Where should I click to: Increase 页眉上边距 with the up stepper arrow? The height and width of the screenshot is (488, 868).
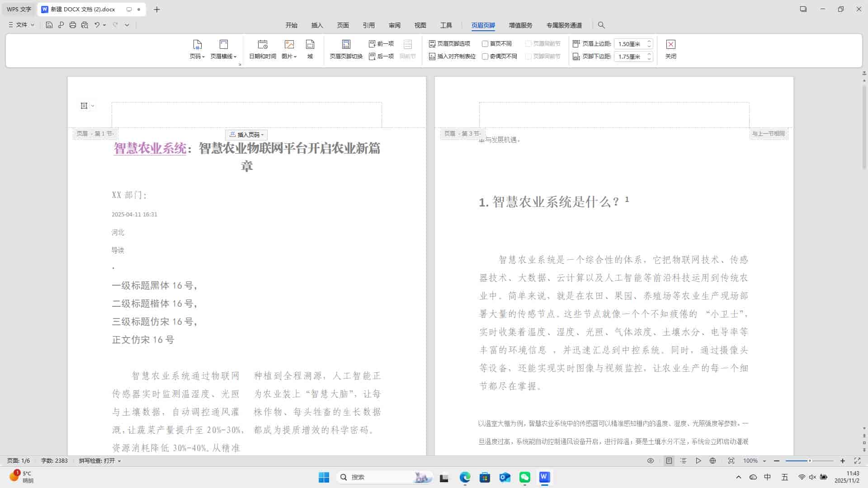click(649, 42)
